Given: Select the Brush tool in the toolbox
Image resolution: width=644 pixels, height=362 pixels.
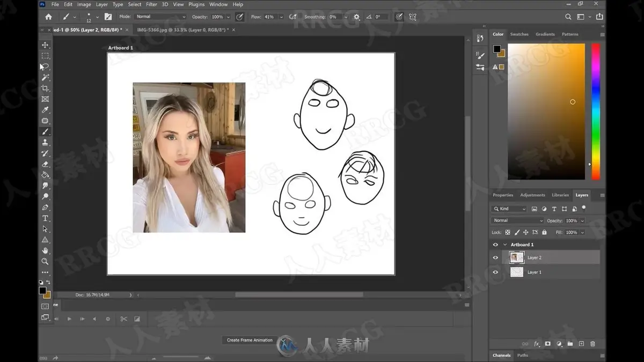Looking at the screenshot, I should [45, 131].
